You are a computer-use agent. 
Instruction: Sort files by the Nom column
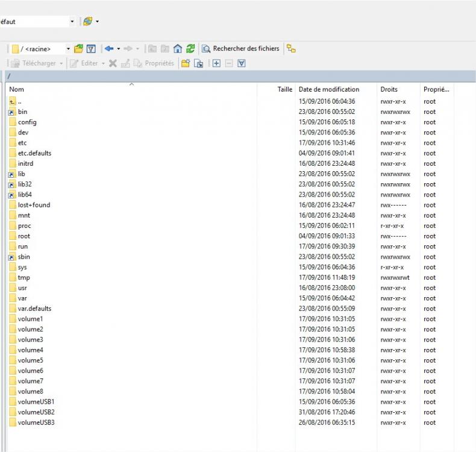[17, 89]
